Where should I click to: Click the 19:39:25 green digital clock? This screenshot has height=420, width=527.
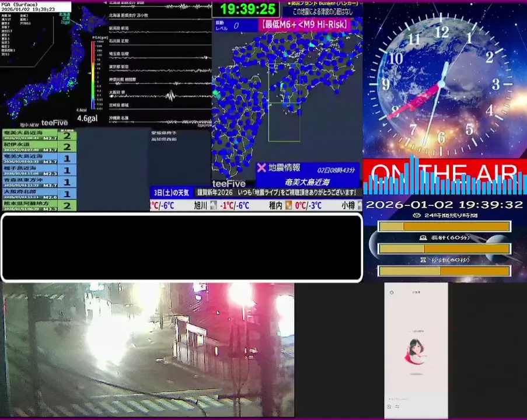[247, 9]
